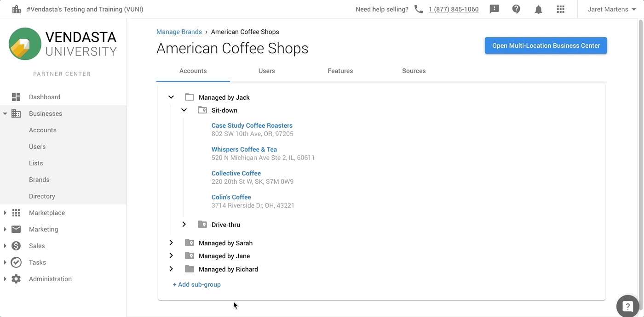The width and height of the screenshot is (644, 317).
Task: Click the Businesses building icon
Action: 16,113
